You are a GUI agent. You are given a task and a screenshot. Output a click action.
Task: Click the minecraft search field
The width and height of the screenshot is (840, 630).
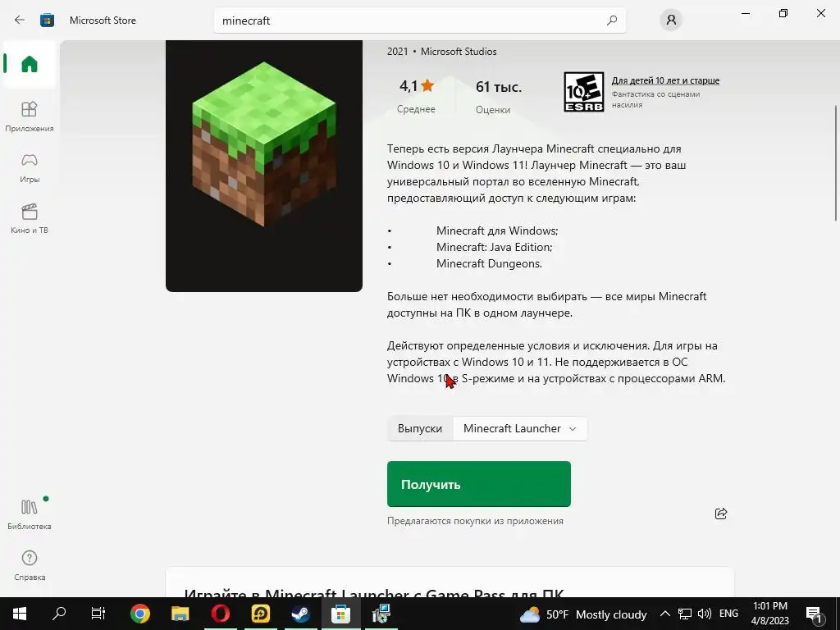pos(419,21)
